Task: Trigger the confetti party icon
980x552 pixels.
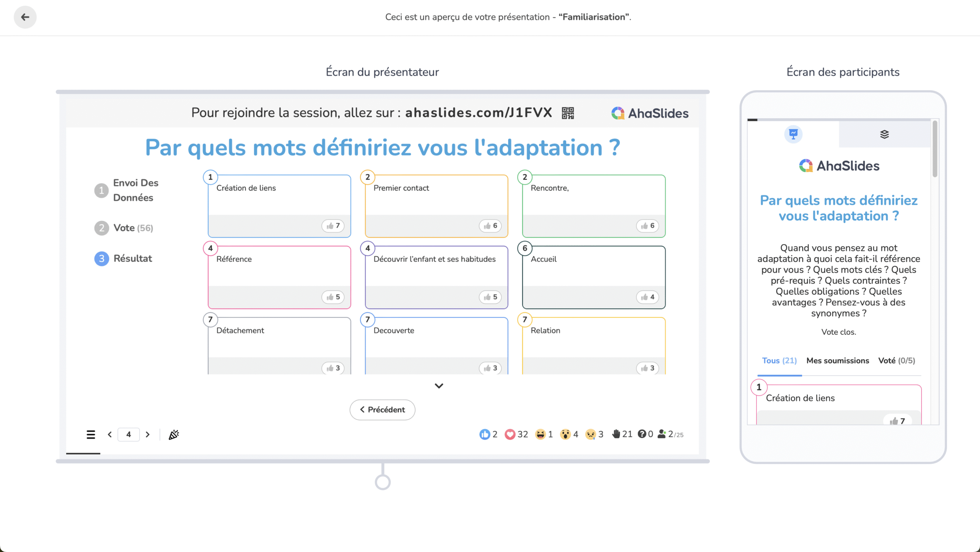Action: click(174, 435)
